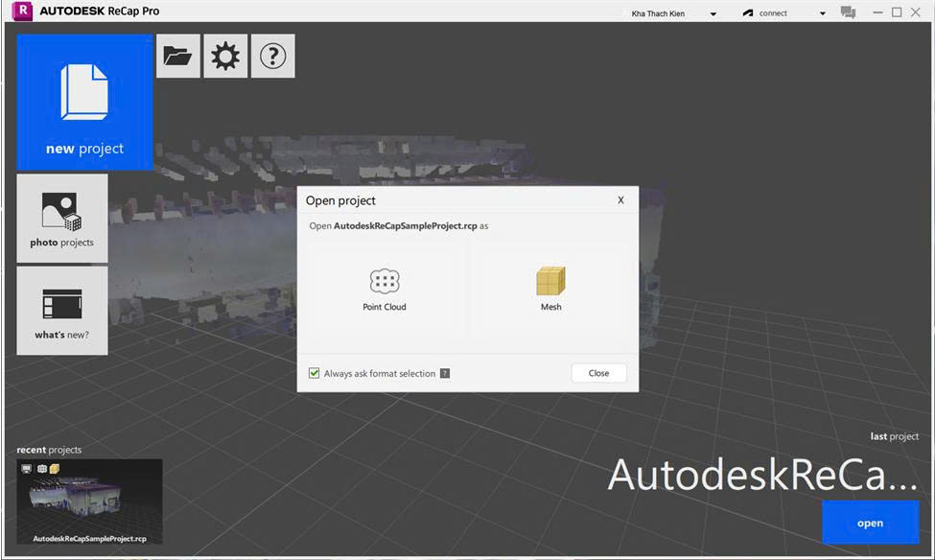Image resolution: width=935 pixels, height=560 pixels.
Task: Click ReCap Pro application logo
Action: (22, 11)
